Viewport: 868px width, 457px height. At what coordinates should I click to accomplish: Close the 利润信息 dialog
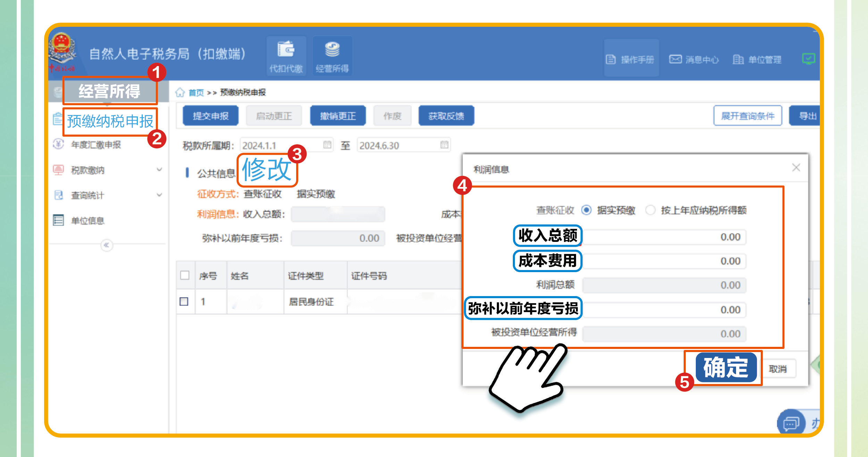click(796, 168)
